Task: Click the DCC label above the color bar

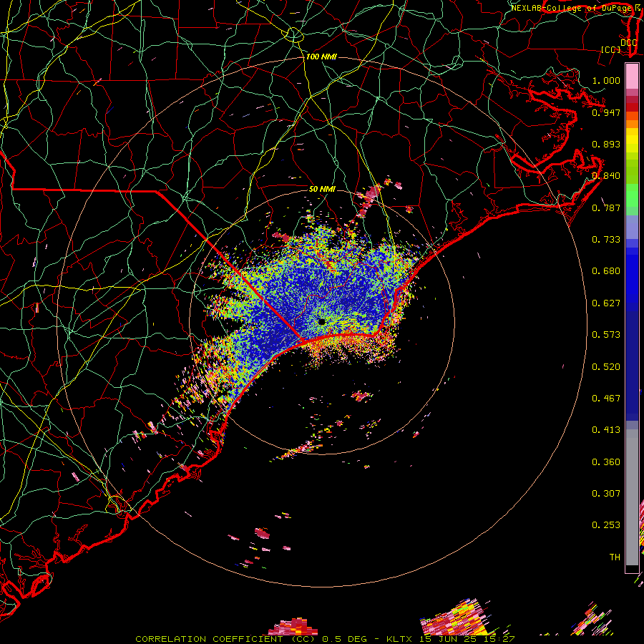Action: (x=628, y=42)
